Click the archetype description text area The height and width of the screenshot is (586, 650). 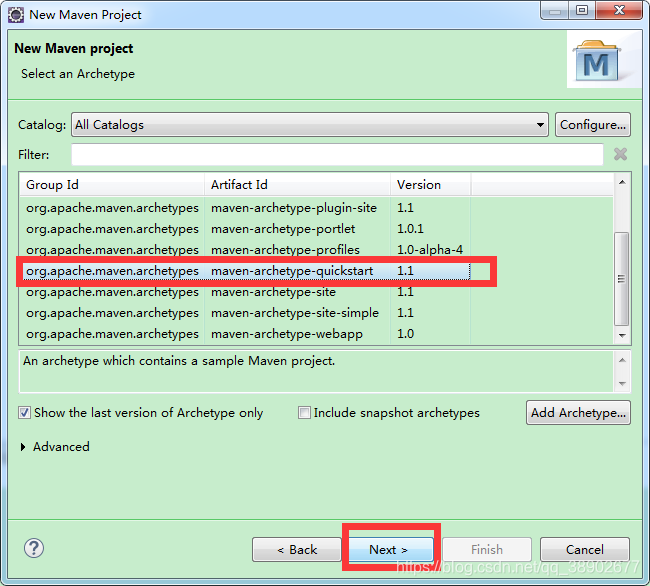click(x=317, y=371)
